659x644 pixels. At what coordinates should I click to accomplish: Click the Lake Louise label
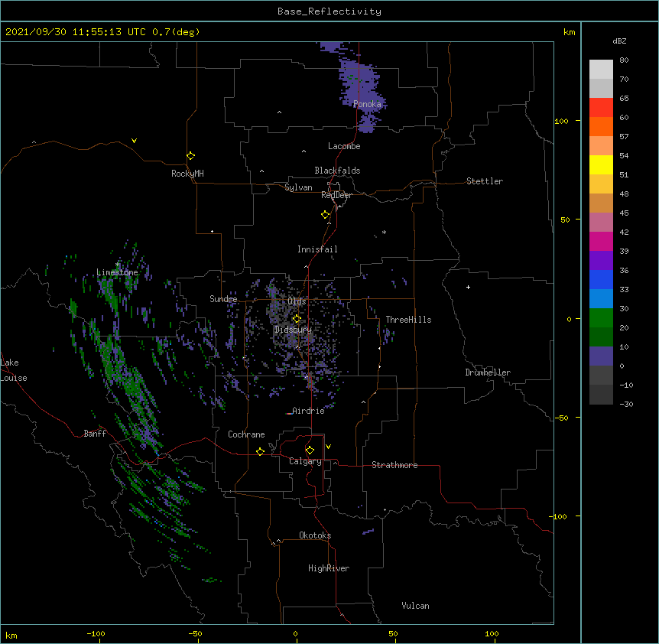(x=14, y=370)
